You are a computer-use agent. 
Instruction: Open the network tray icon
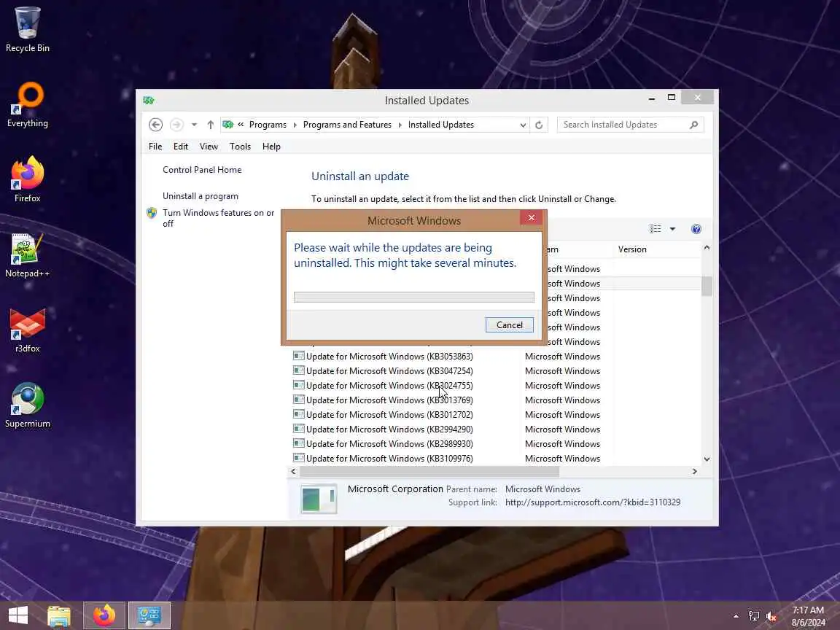(754, 616)
